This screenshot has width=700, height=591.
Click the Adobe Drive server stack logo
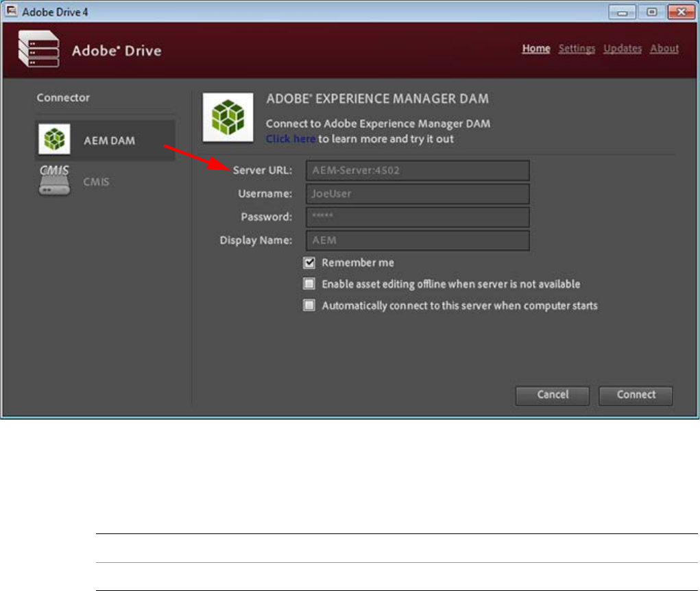tap(38, 49)
